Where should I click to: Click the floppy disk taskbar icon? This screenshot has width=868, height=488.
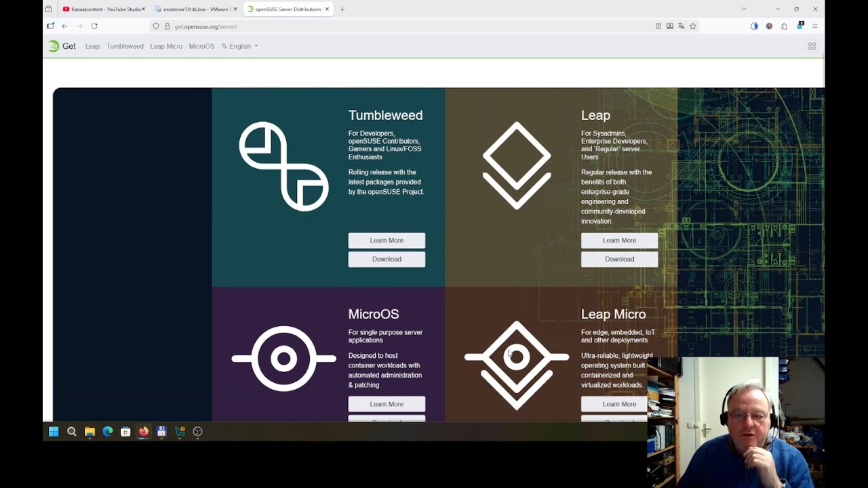(x=161, y=431)
